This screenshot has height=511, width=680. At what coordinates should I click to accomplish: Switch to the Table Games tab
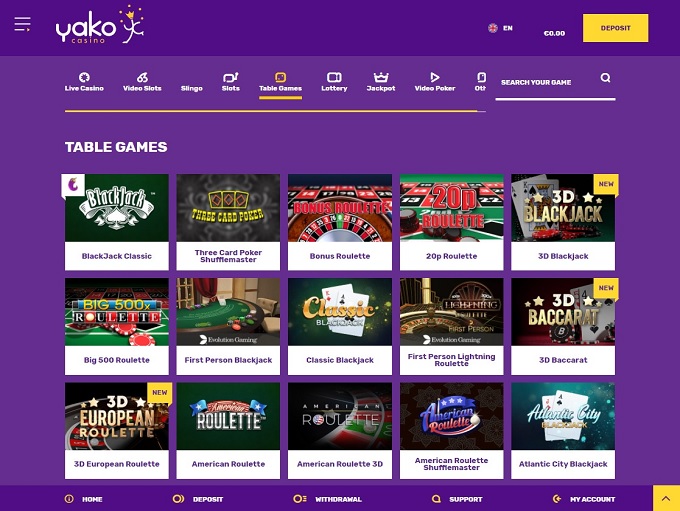pos(280,82)
